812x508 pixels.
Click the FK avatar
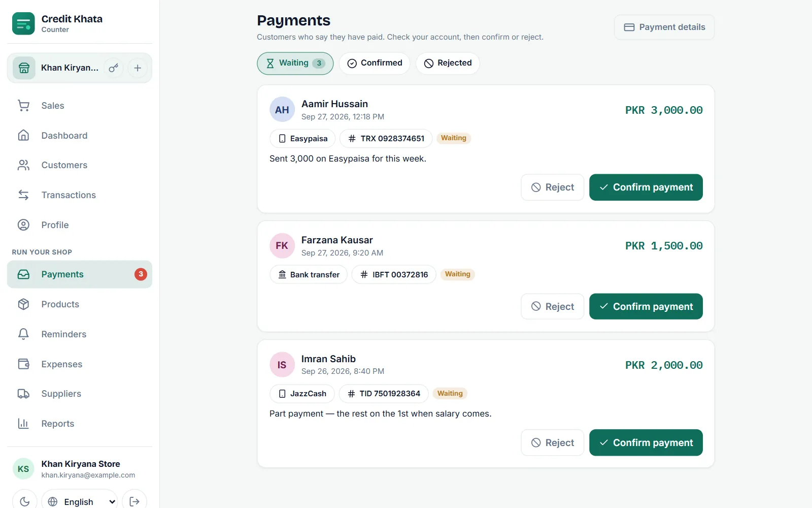point(282,246)
